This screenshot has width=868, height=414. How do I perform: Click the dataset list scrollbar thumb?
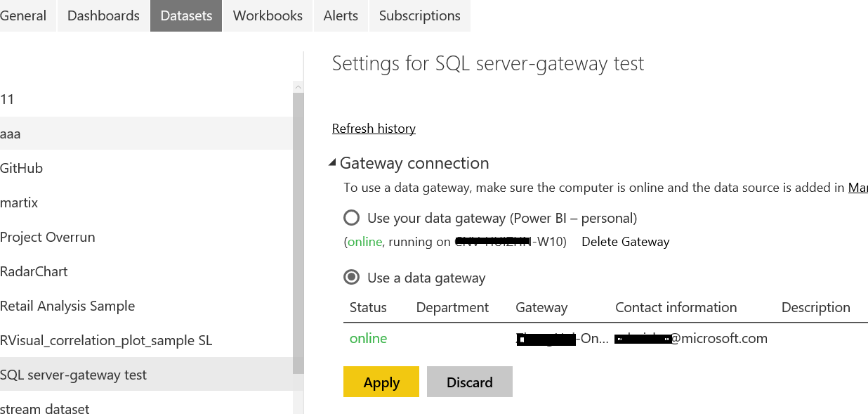[x=298, y=233]
